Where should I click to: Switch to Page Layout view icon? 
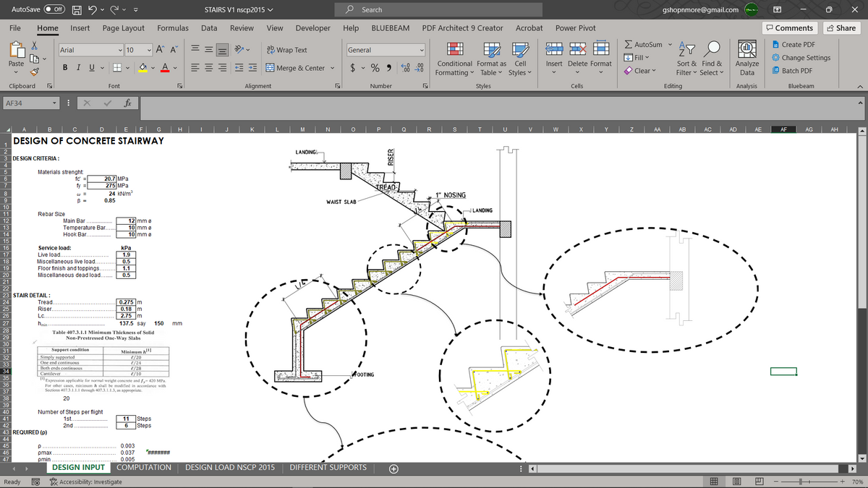pos(737,481)
